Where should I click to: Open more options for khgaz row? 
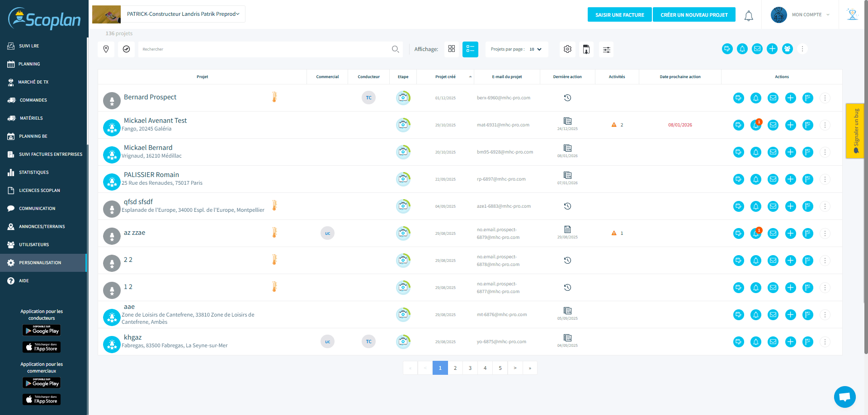click(x=825, y=342)
